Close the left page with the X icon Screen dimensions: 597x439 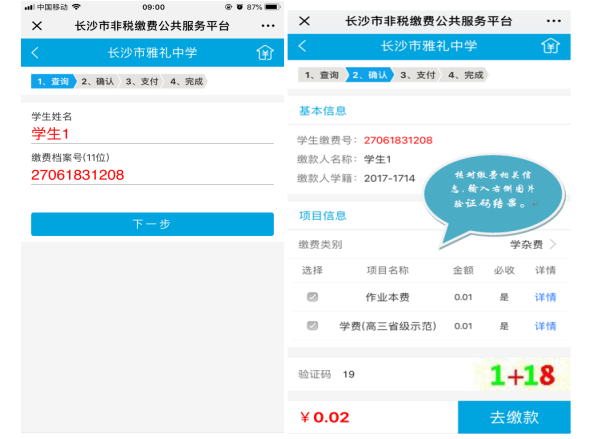(x=37, y=26)
